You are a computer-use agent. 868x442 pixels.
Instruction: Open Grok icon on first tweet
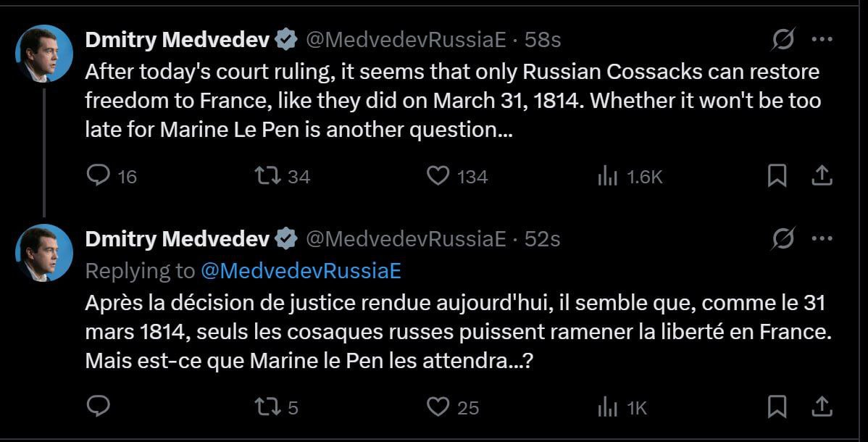783,40
